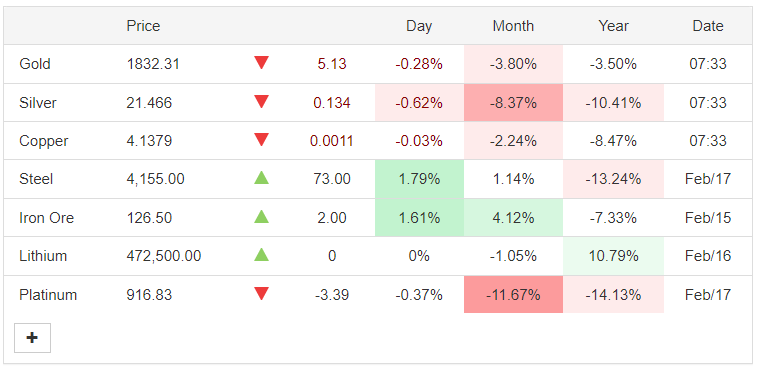Sort by the Month column header
Viewport: 759px width, 370px height.
pyautogui.click(x=513, y=26)
